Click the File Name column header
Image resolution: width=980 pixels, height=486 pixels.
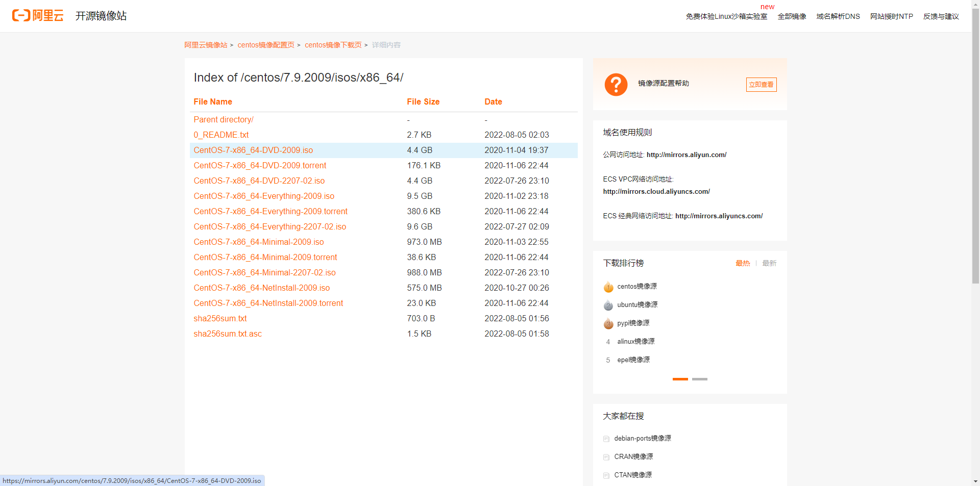tap(213, 102)
